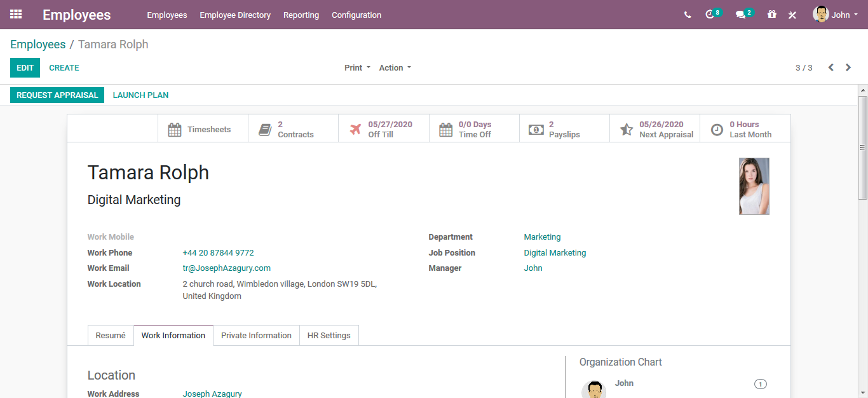868x398 pixels.
Task: Click REQUEST APPRAISAL button
Action: 57,95
